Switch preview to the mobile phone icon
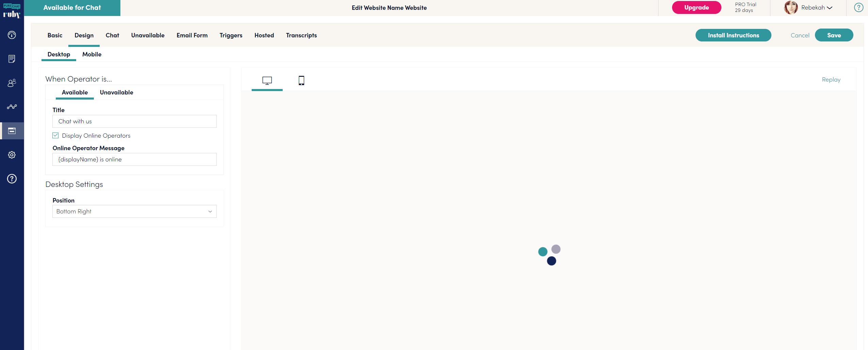The image size is (868, 350). 301,81
